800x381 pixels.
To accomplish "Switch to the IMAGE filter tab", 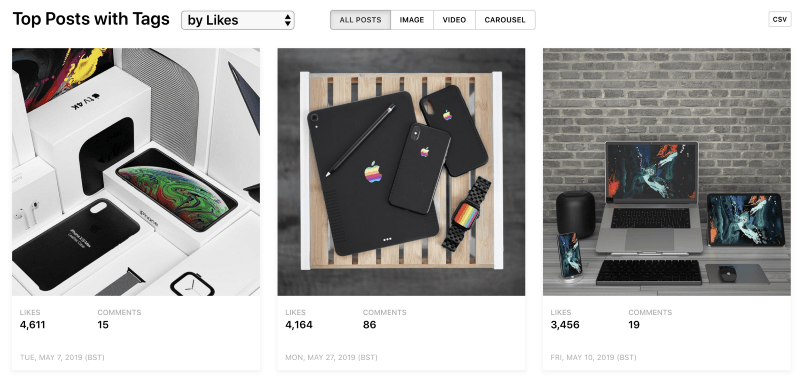I will 412,20.
